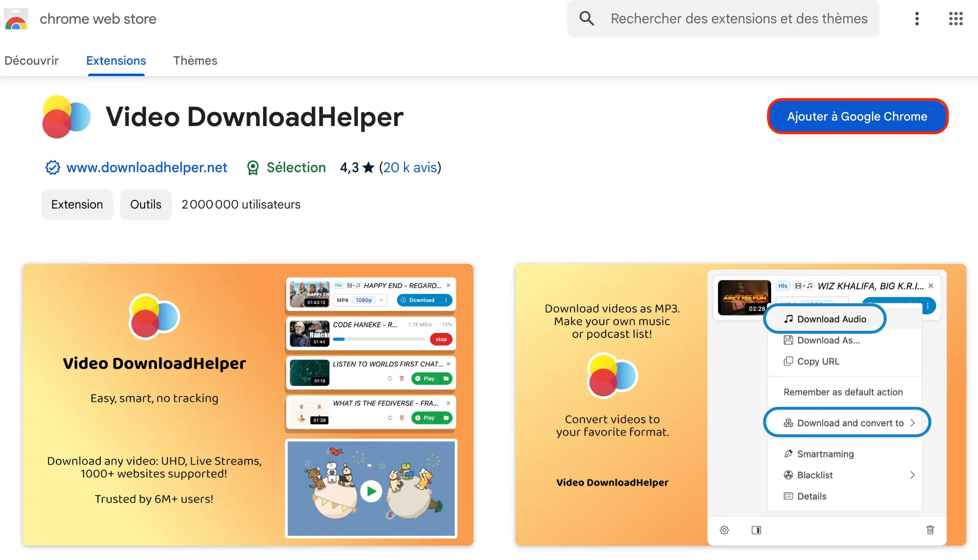Close the LISTEN TO WORLDS FIRST CHAT row
The image size is (978, 560).
(448, 364)
